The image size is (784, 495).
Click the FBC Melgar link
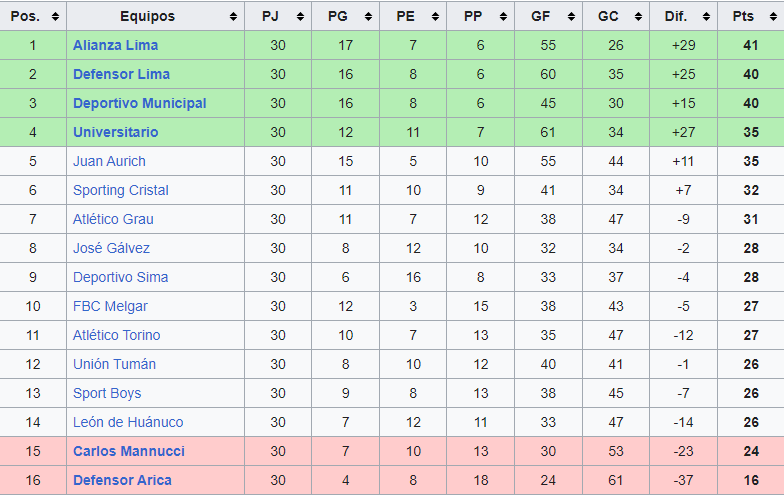coord(110,306)
